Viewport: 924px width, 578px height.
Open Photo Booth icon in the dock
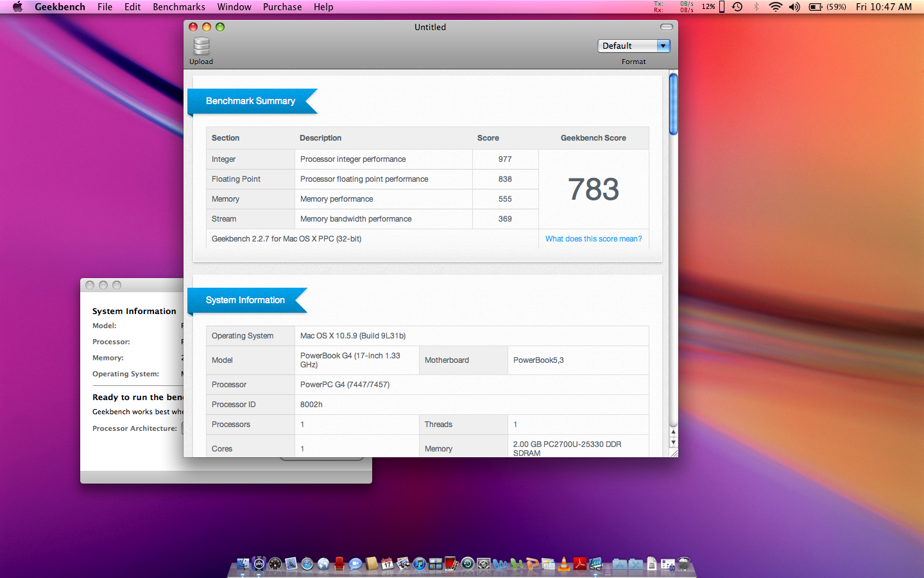pos(450,564)
